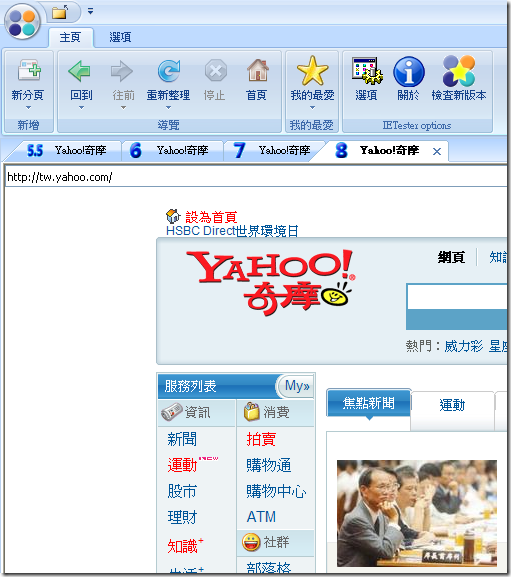511x577 pixels.
Task: Click the 設為首頁 house icon
Action: coord(173,216)
